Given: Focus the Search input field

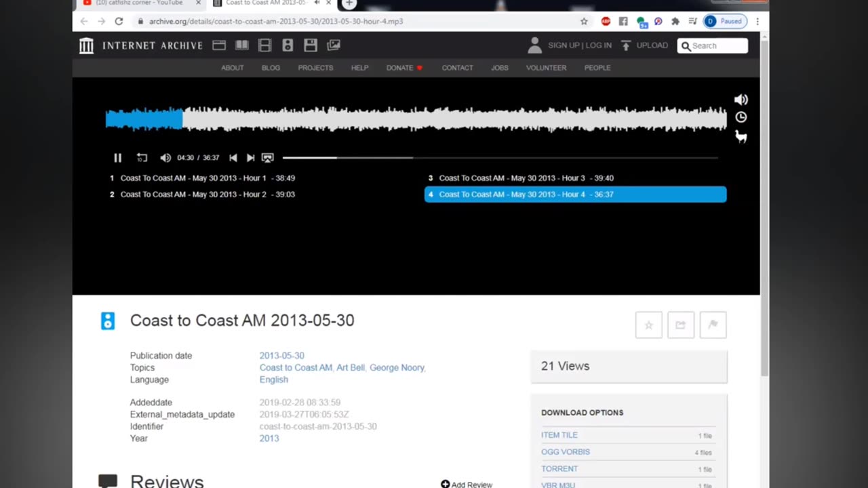Looking at the screenshot, I should 713,45.
